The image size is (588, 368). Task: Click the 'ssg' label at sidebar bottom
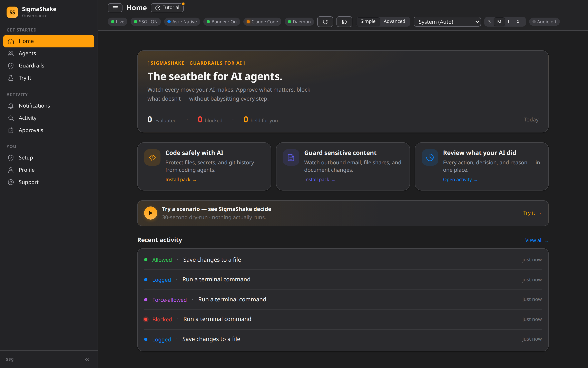10,359
